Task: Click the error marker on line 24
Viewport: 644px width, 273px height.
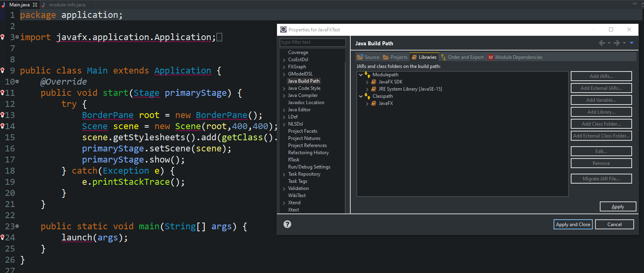Action: [x=2, y=237]
